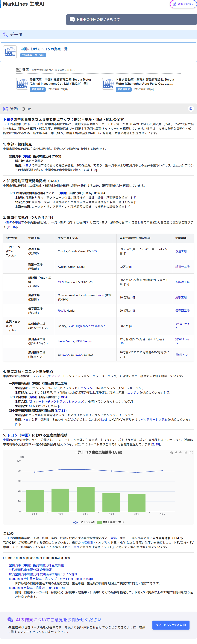
Task: Open the 新第一工場 URL link
Action: point(182,267)
